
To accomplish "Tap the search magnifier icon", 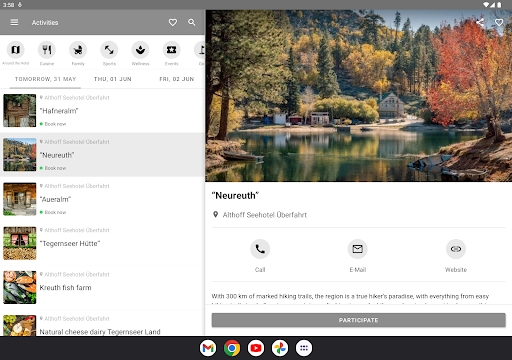I will pyautogui.click(x=192, y=22).
